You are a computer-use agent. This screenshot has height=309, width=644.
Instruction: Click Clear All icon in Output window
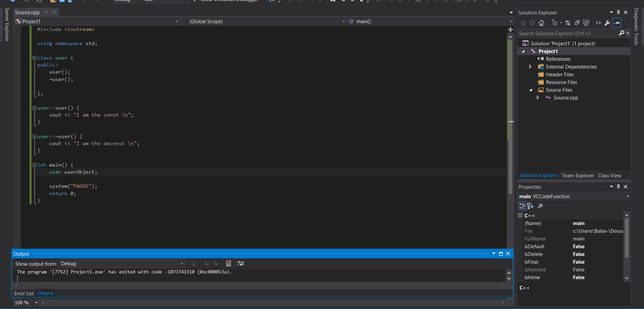[228, 263]
